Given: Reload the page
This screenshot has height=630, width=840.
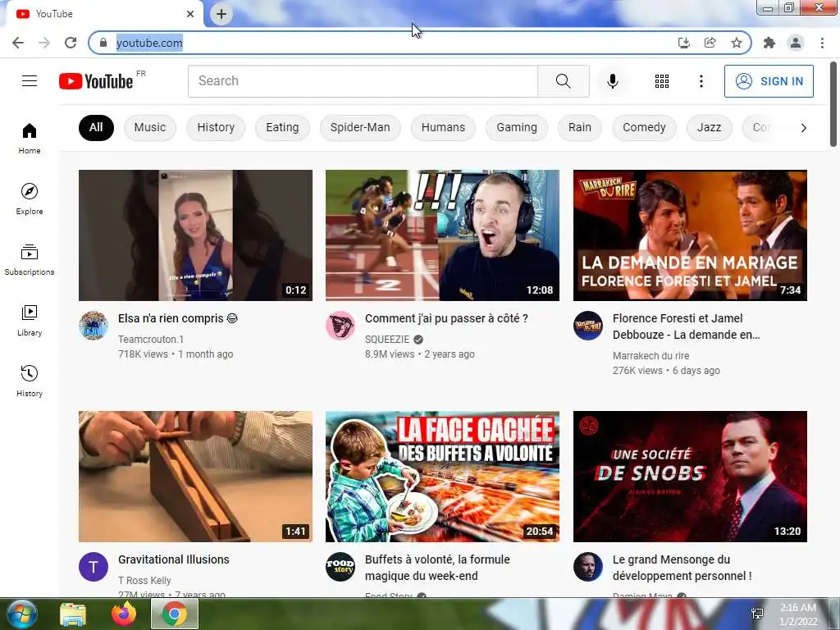Looking at the screenshot, I should (71, 43).
